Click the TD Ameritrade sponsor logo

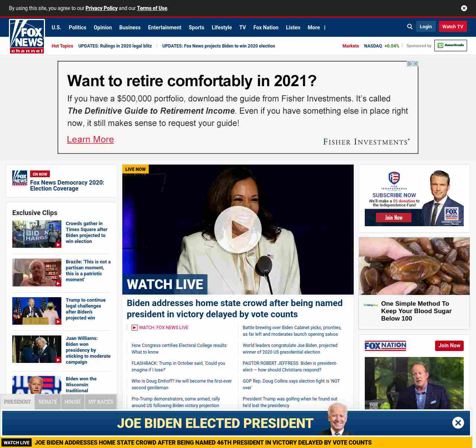[450, 45]
